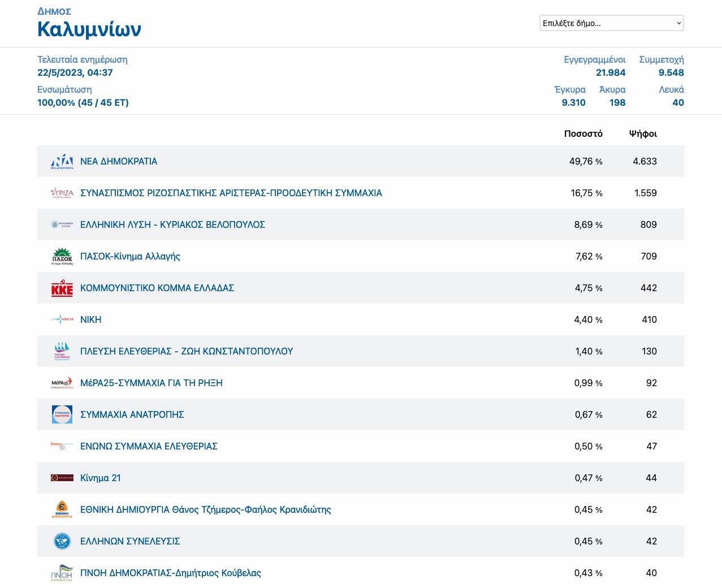Open the ΝΕΑ ΔΗΜΟΚΡΑΤΙΑ party link
The height and width of the screenshot is (588, 722).
click(x=119, y=161)
